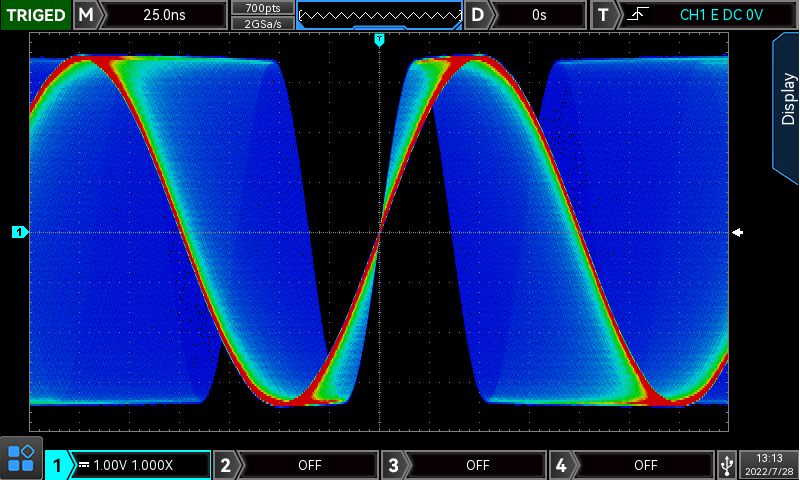Toggle channel 3 OFF box

(477, 465)
